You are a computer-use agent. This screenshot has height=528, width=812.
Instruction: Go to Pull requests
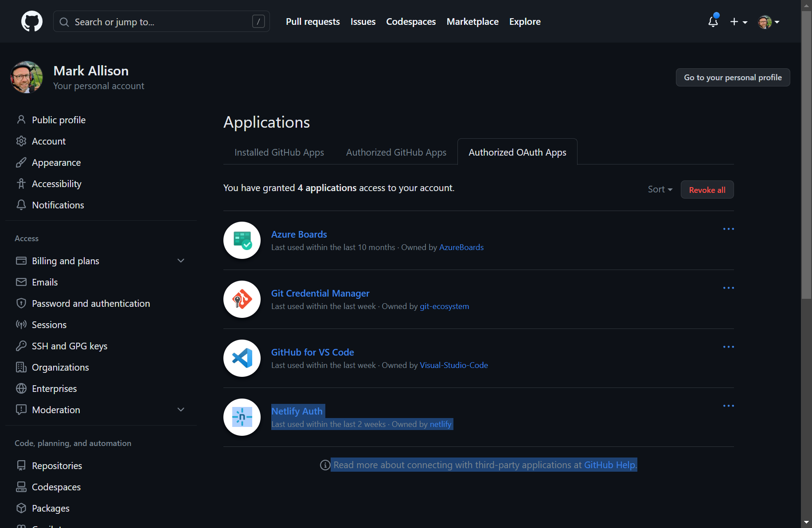(312, 21)
